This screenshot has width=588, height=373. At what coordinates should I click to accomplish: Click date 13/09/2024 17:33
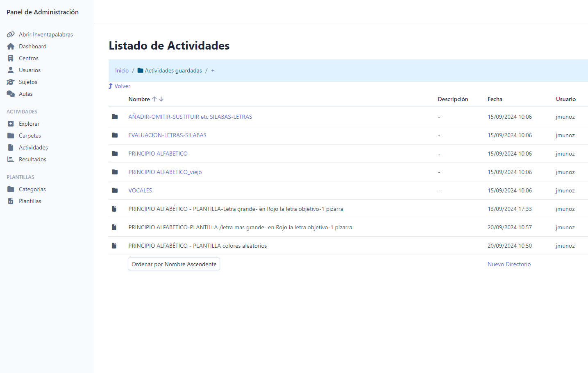pyautogui.click(x=509, y=209)
